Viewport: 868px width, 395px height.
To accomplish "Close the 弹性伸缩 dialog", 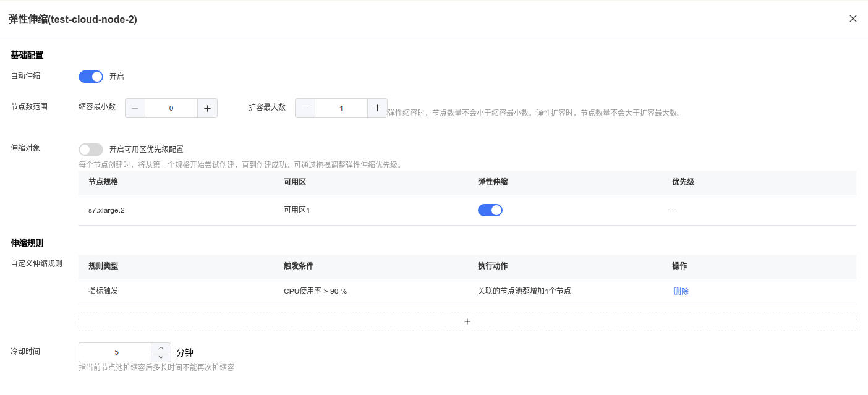I will click(x=853, y=19).
